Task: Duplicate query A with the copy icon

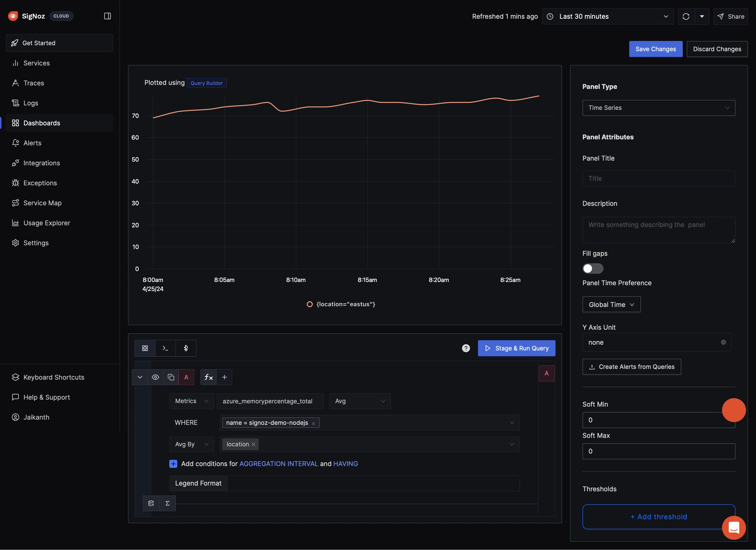Action: click(x=171, y=377)
